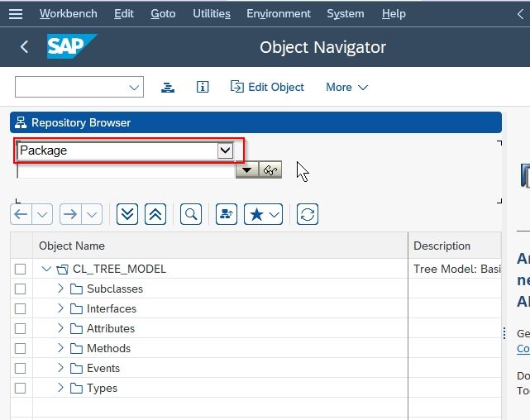Click the favorites star button

click(x=256, y=214)
